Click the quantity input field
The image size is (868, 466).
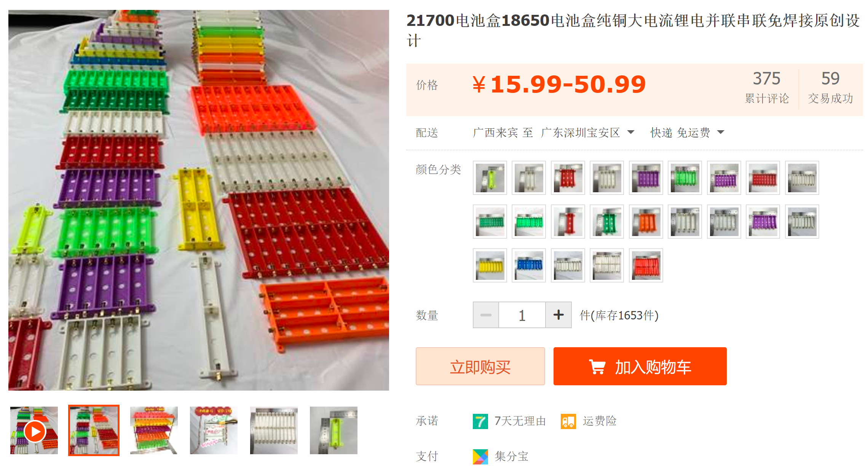coord(522,315)
